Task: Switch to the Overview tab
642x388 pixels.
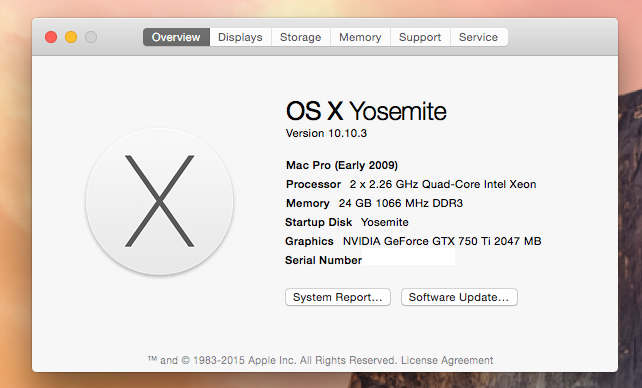Action: 176,37
